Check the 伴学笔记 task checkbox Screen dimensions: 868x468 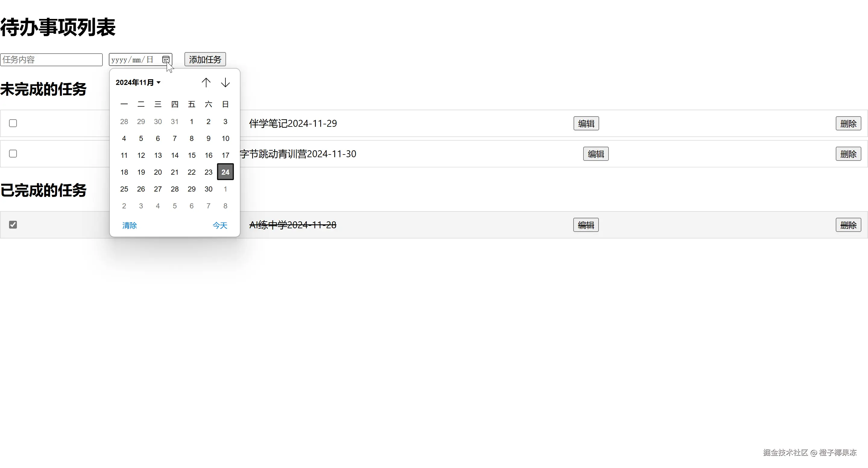point(13,123)
